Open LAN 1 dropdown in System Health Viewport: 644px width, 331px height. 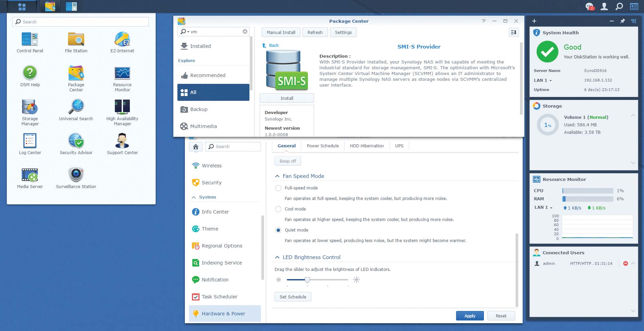[x=551, y=81]
